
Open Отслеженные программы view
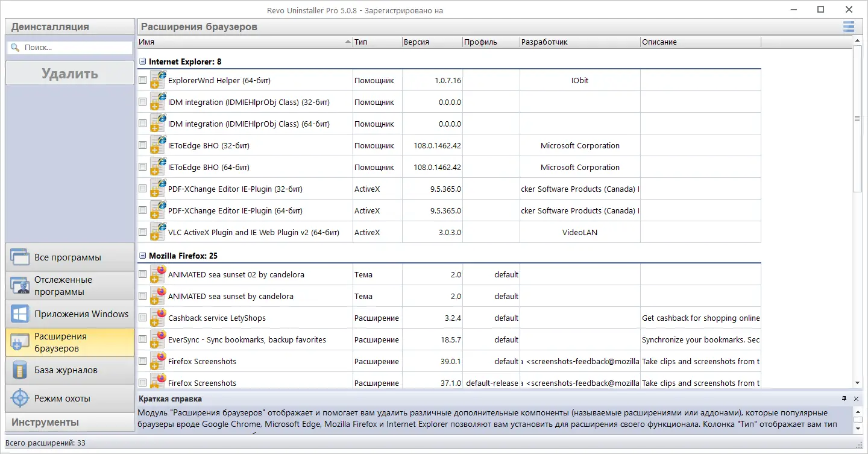click(70, 286)
